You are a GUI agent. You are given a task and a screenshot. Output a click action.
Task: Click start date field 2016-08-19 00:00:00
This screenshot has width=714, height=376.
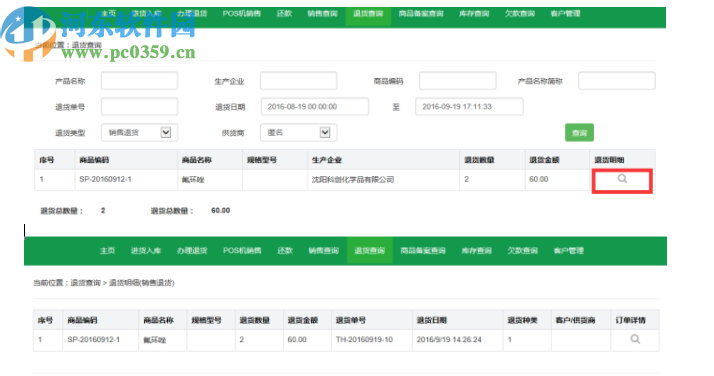315,107
